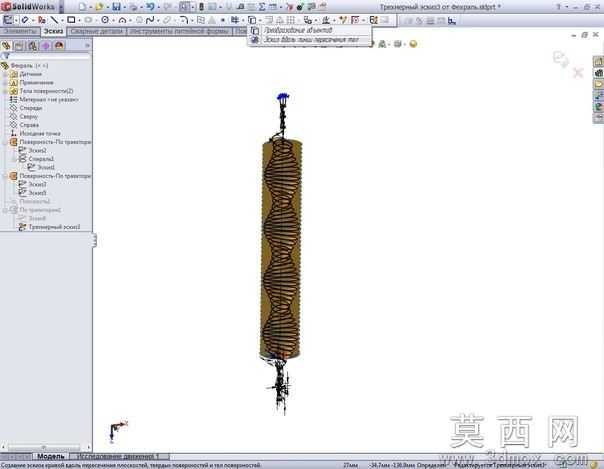Open dropdown arrow next to New document
The image size is (604, 469).
pos(90,7)
